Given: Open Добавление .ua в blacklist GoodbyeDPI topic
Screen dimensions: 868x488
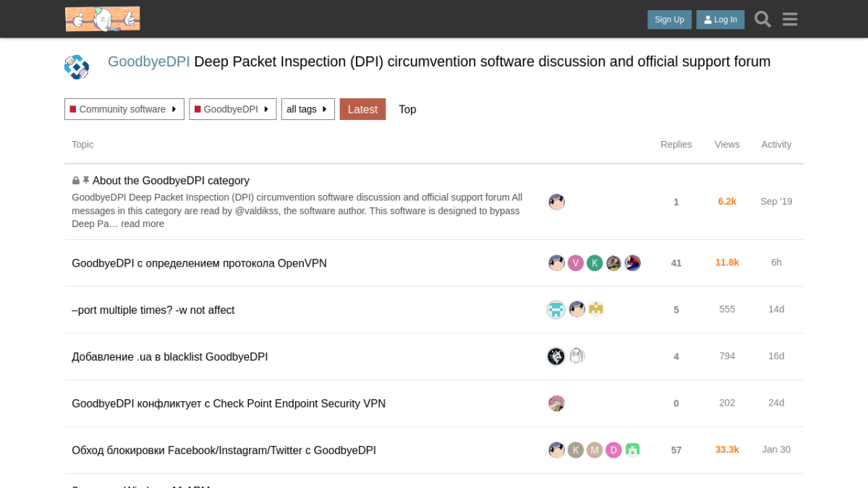Looking at the screenshot, I should [x=170, y=356].
